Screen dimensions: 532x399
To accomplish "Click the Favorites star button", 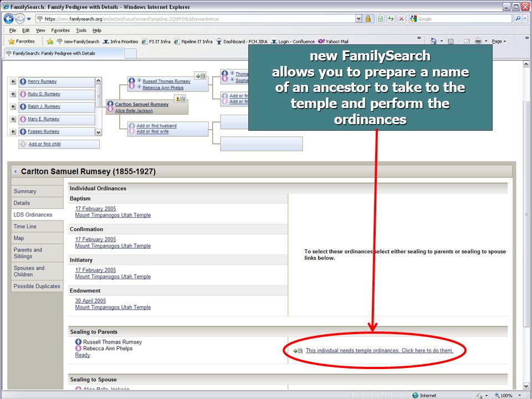I will (22, 42).
